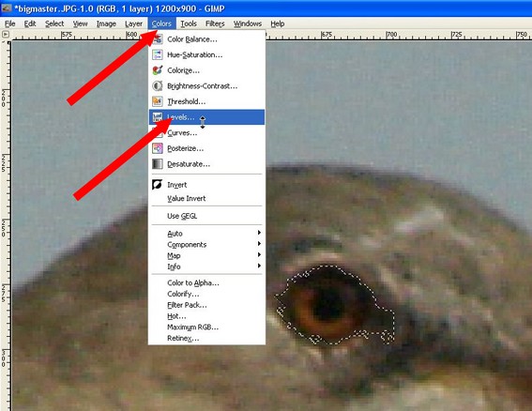
Task: Expand the Auto submenu
Action: pyautogui.click(x=206, y=233)
